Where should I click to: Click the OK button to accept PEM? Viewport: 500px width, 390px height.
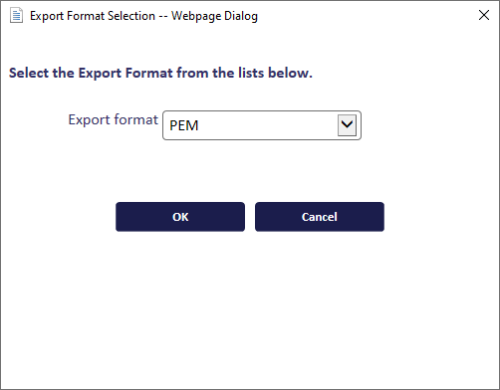tap(180, 217)
